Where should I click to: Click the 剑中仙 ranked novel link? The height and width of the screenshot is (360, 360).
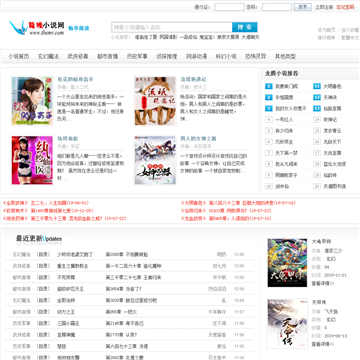tap(282, 186)
